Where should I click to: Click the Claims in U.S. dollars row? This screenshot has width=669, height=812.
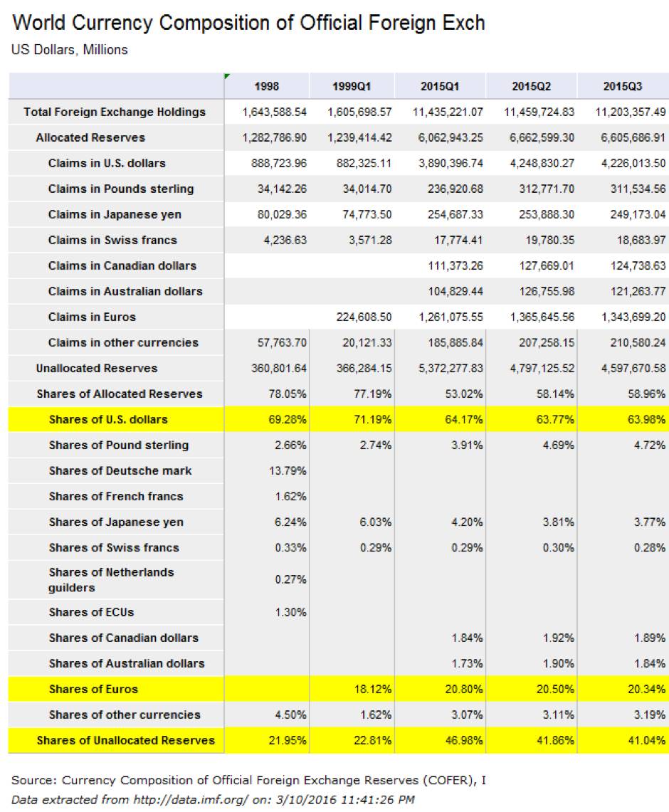tap(339, 163)
